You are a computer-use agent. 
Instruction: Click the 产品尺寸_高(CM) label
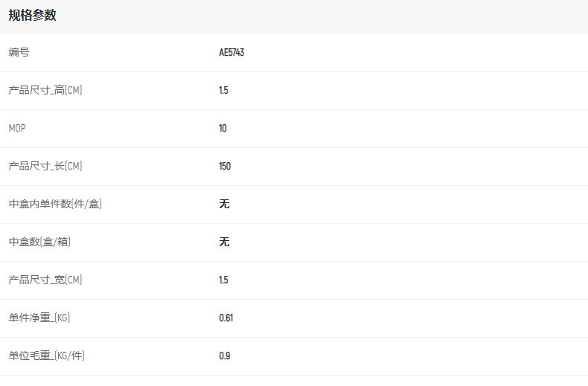click(x=45, y=91)
